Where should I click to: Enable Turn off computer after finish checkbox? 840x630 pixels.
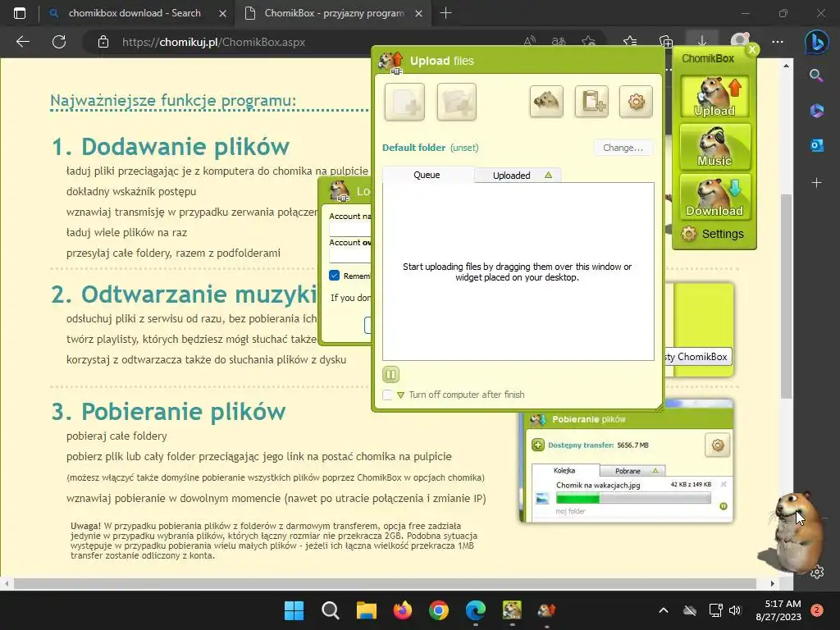coord(388,395)
